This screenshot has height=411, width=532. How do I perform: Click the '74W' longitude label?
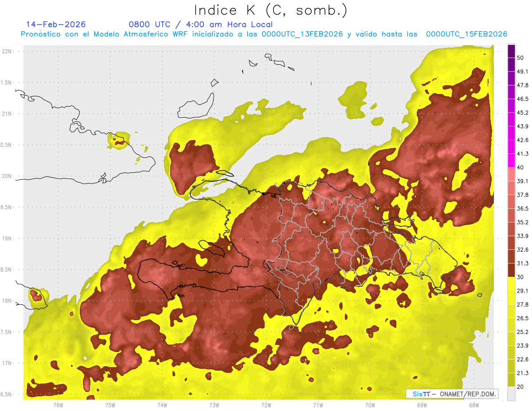[162, 405]
